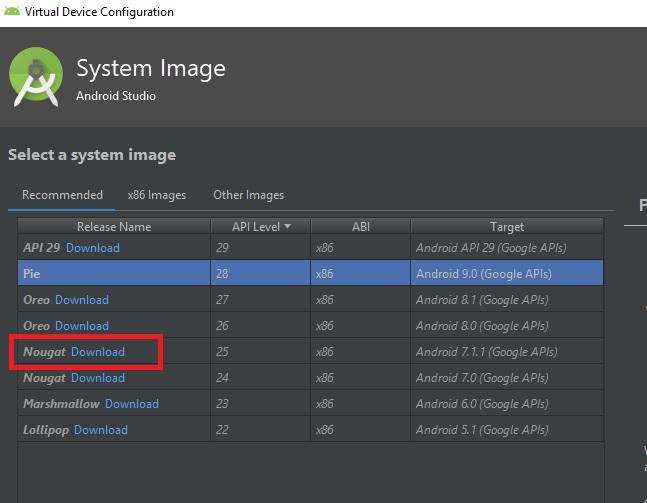This screenshot has height=503, width=647.
Task: Download the Lollipop system image
Action: (101, 430)
